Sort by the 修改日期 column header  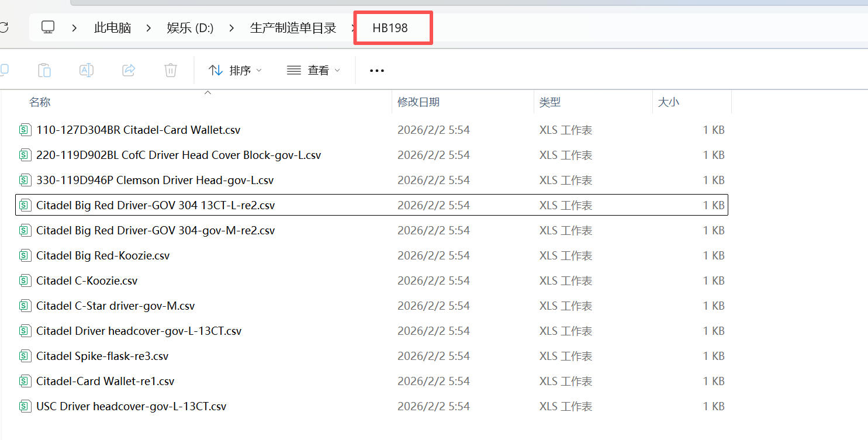[419, 102]
